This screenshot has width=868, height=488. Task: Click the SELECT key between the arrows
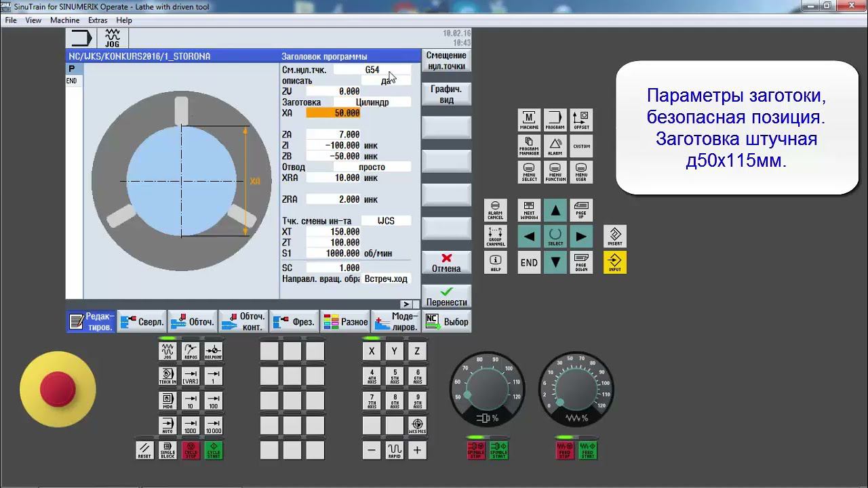[555, 237]
